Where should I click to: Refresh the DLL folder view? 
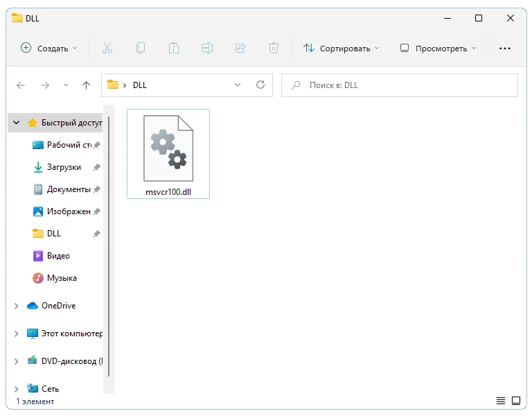tap(260, 85)
